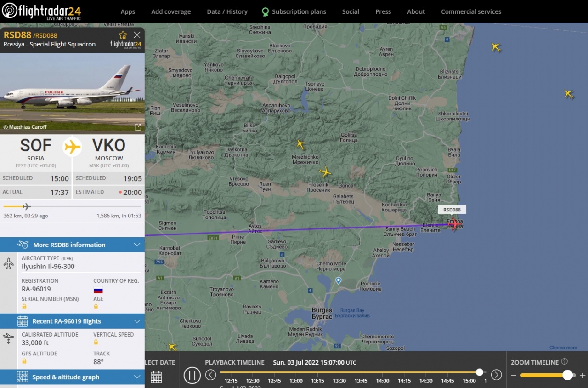Step the playback timeline forward

496,375
